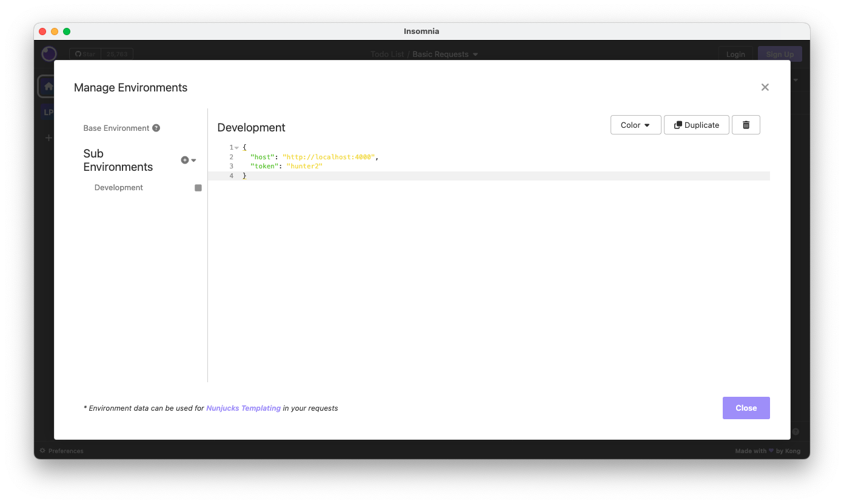Click the color square beside Development
844x504 pixels.
click(198, 188)
